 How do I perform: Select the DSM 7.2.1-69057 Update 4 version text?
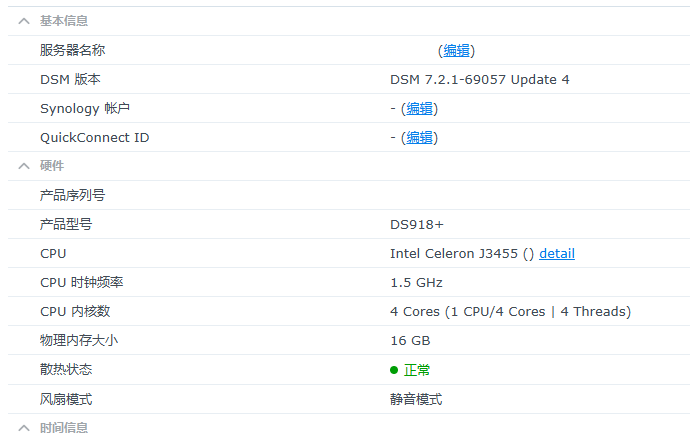[479, 79]
